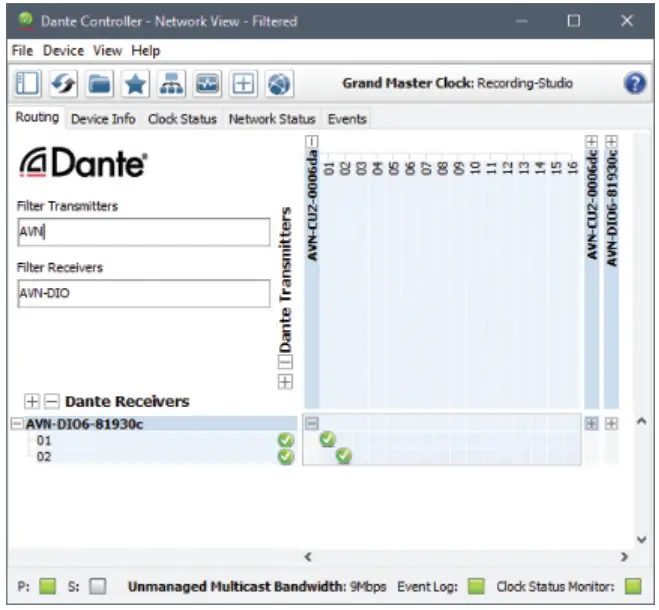The image size is (659, 610).
Task: Open the Events tab
Action: coord(347,119)
